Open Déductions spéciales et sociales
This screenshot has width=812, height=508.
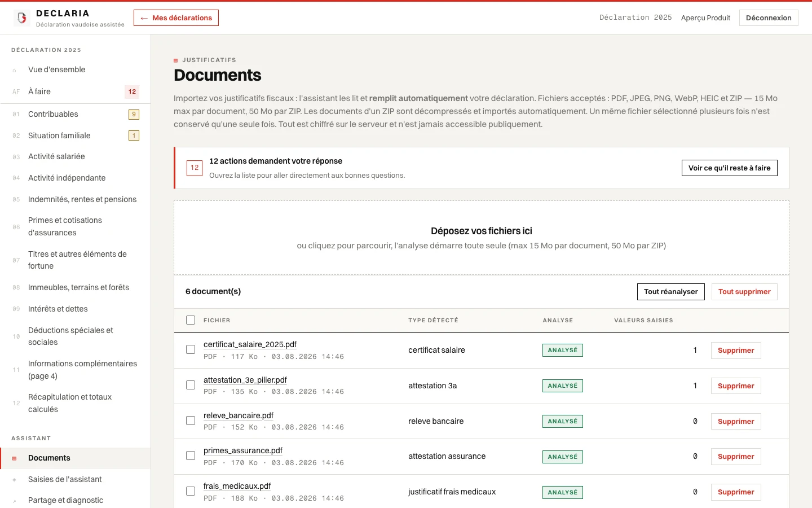pos(75,336)
